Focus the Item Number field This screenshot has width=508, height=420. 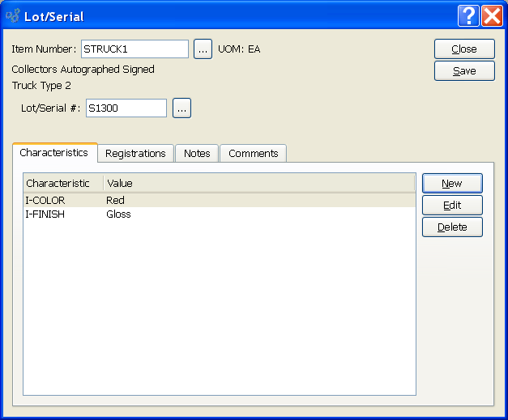tap(134, 49)
